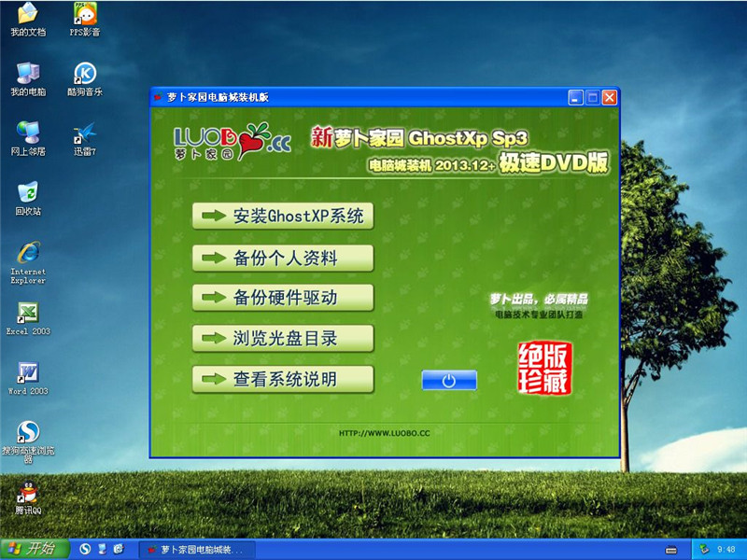Select the Word 2003 desktop shortcut
Viewport: 747px width, 560px height.
click(28, 378)
